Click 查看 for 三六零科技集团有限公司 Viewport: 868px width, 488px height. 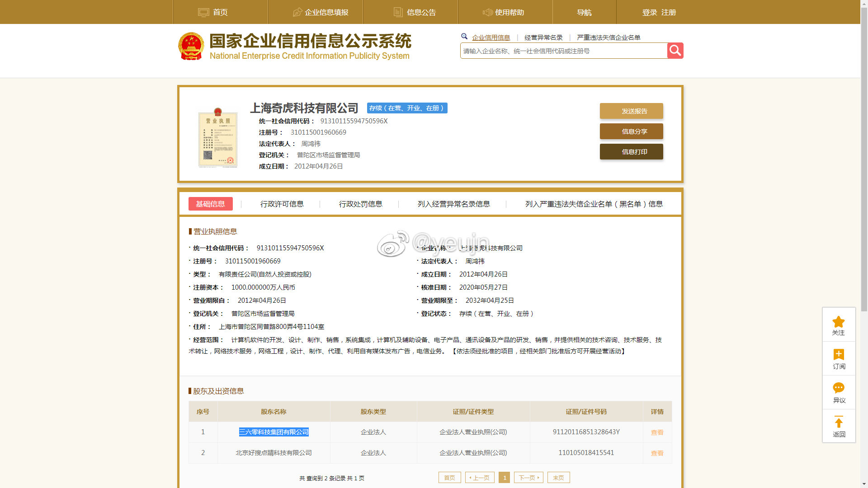point(657,432)
